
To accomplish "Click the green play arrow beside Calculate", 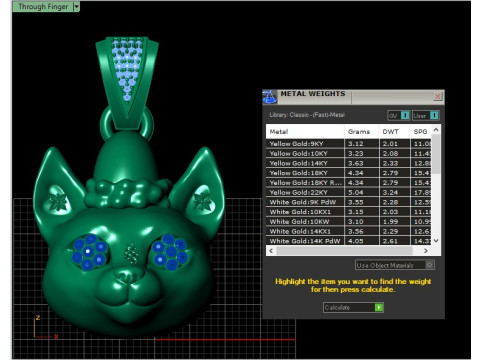I will (379, 307).
